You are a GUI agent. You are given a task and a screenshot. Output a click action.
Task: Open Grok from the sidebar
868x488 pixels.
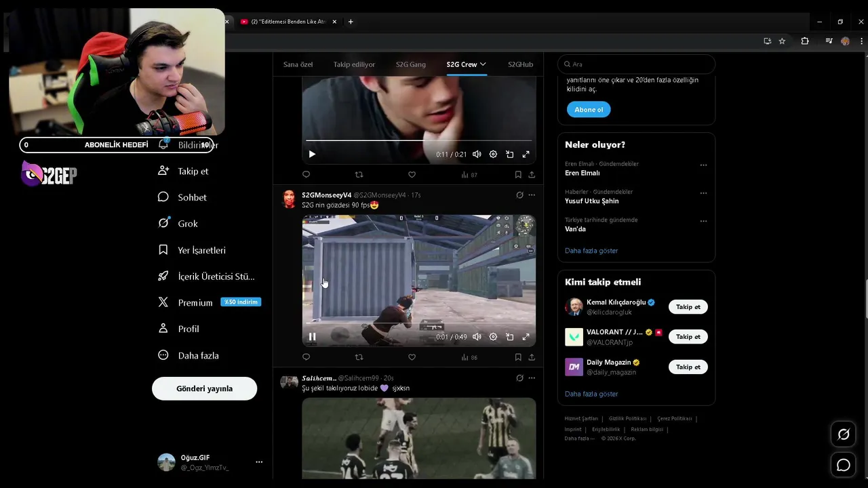click(x=178, y=224)
